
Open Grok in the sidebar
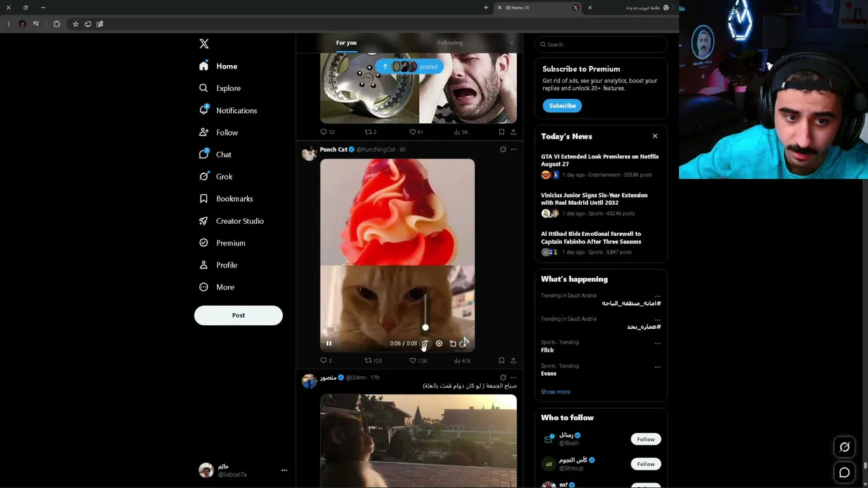(x=216, y=177)
